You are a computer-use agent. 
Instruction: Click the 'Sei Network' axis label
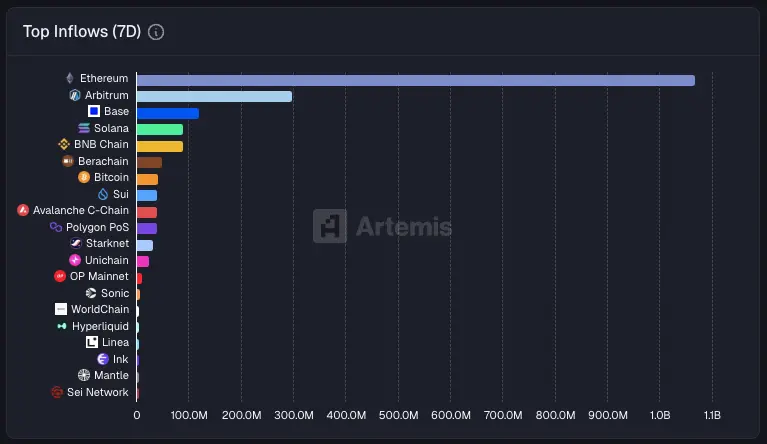point(98,392)
